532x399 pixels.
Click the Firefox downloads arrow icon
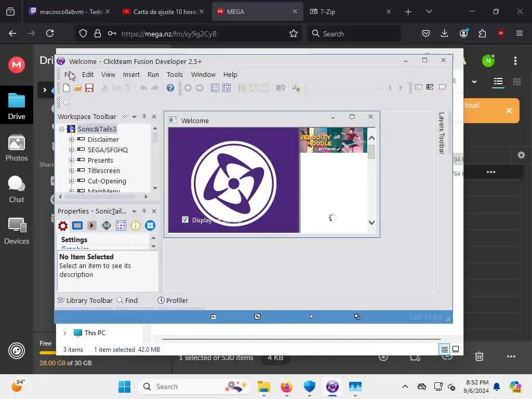[445, 33]
